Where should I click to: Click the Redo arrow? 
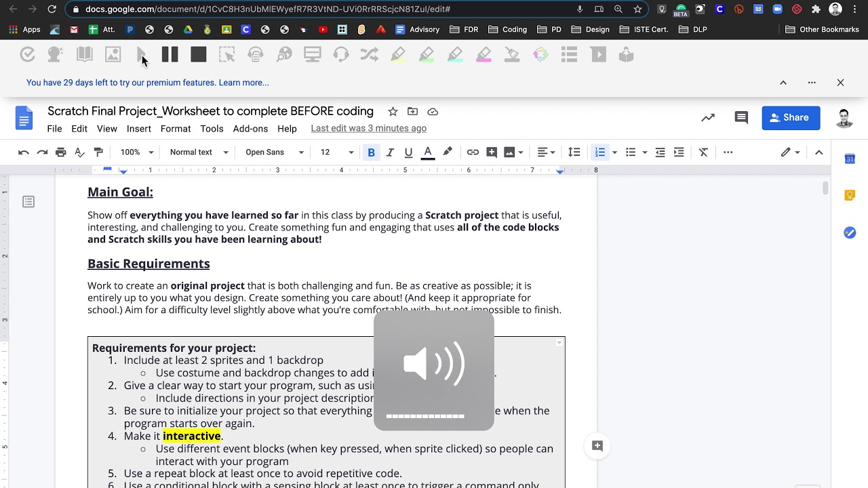[42, 152]
